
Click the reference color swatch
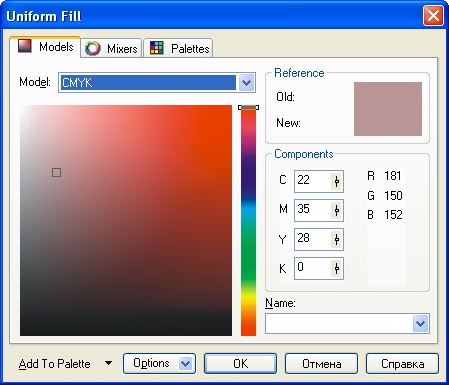click(x=388, y=109)
